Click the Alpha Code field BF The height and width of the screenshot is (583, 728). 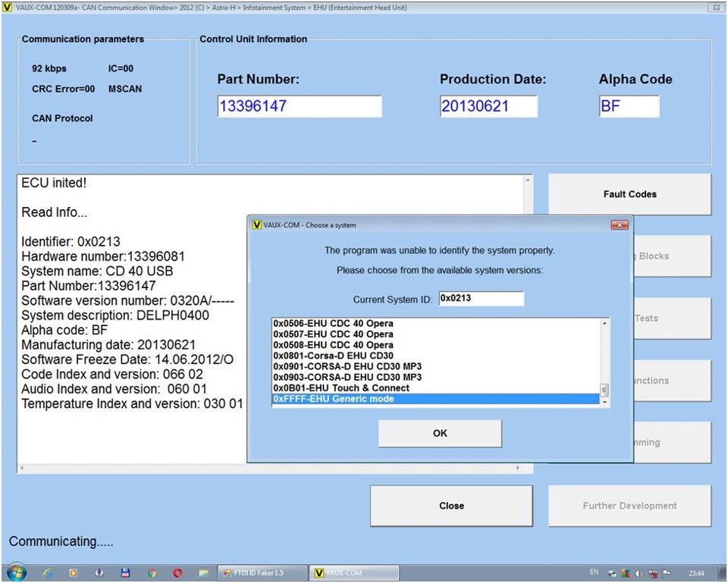pos(629,106)
